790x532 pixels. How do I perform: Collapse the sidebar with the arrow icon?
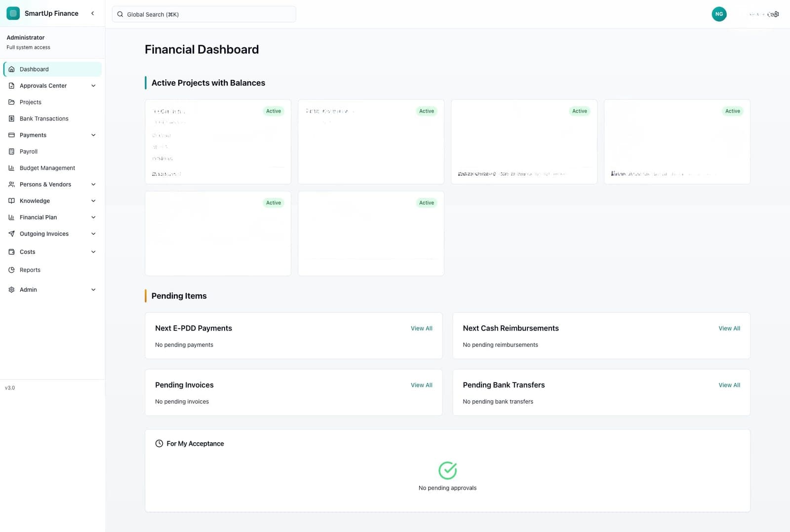92,13
